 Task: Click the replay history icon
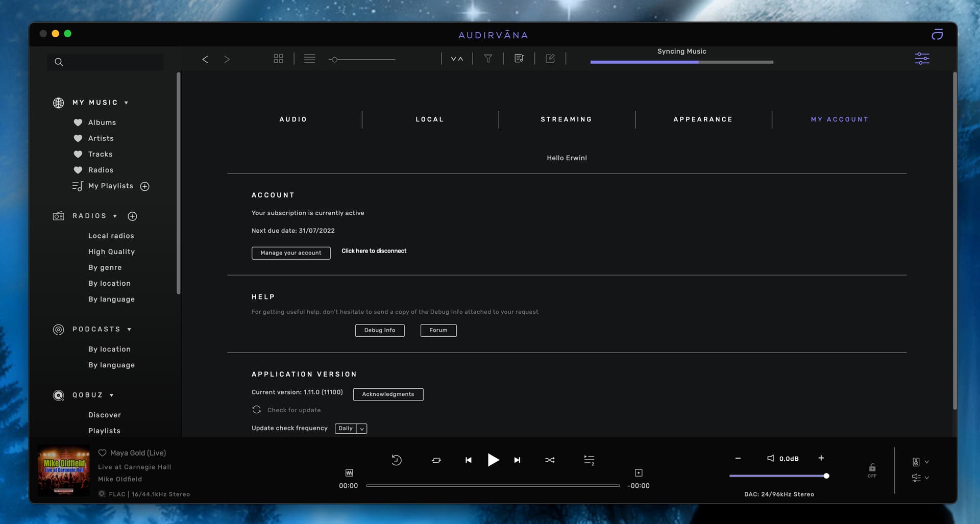point(397,460)
